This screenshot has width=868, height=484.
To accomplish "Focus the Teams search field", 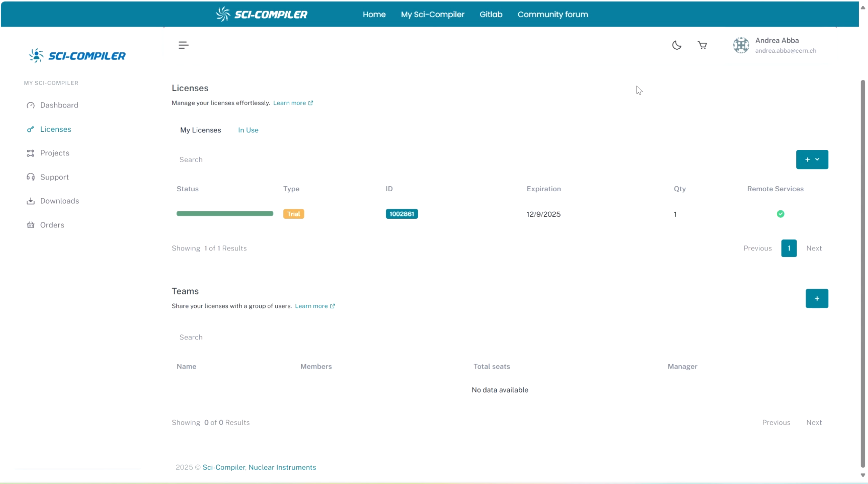I will pyautogui.click(x=500, y=337).
